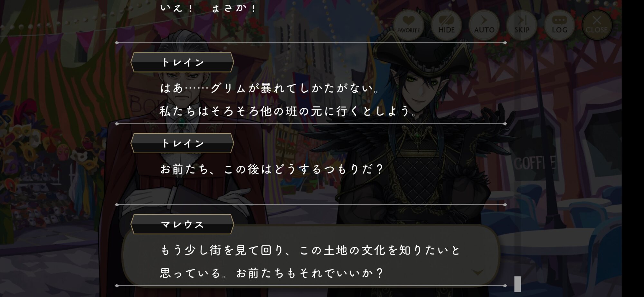This screenshot has width=644, height=297.
Task: Advance dialogue via the down arrow indicator
Action: tap(478, 273)
